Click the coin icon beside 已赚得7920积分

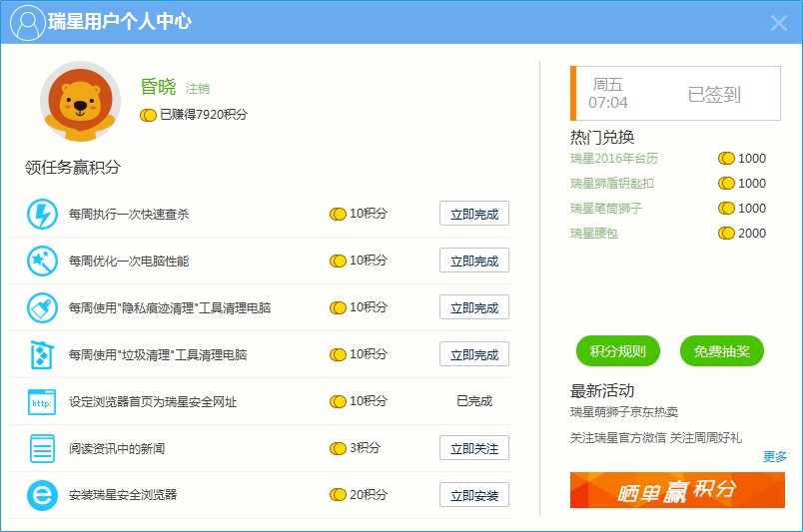point(148,115)
